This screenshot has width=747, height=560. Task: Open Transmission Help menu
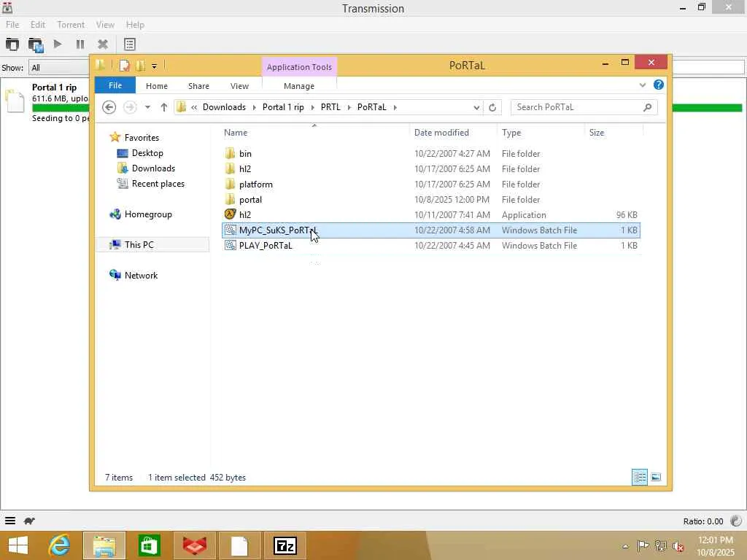(x=135, y=24)
